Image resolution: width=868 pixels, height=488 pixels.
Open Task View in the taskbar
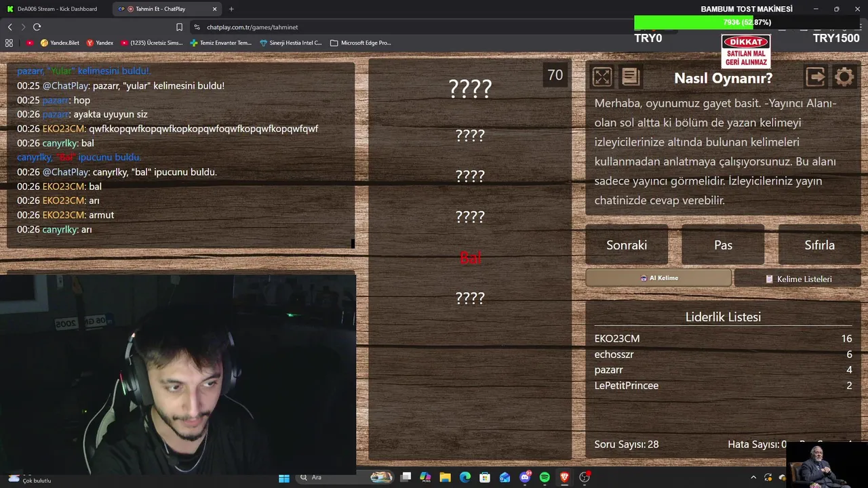coord(406,478)
